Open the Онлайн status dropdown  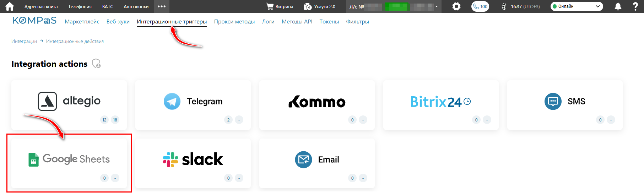point(577,6)
